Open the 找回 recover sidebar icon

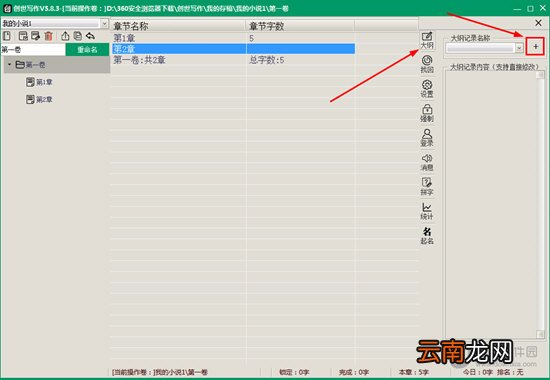click(x=427, y=64)
